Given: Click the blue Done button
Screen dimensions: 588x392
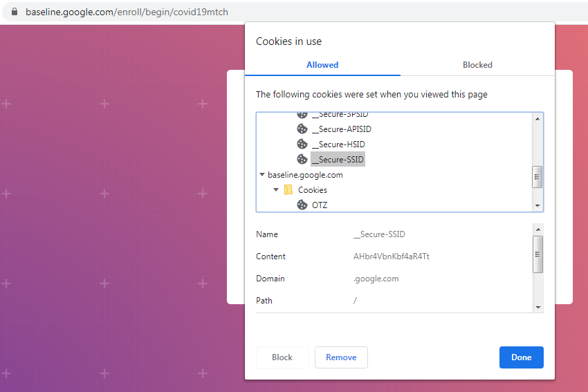Looking at the screenshot, I should pos(521,357).
